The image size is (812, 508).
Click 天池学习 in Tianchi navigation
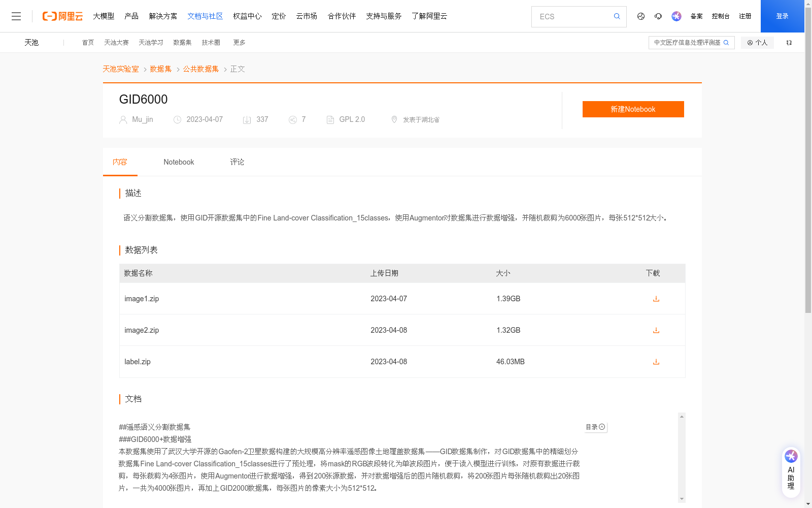point(151,43)
